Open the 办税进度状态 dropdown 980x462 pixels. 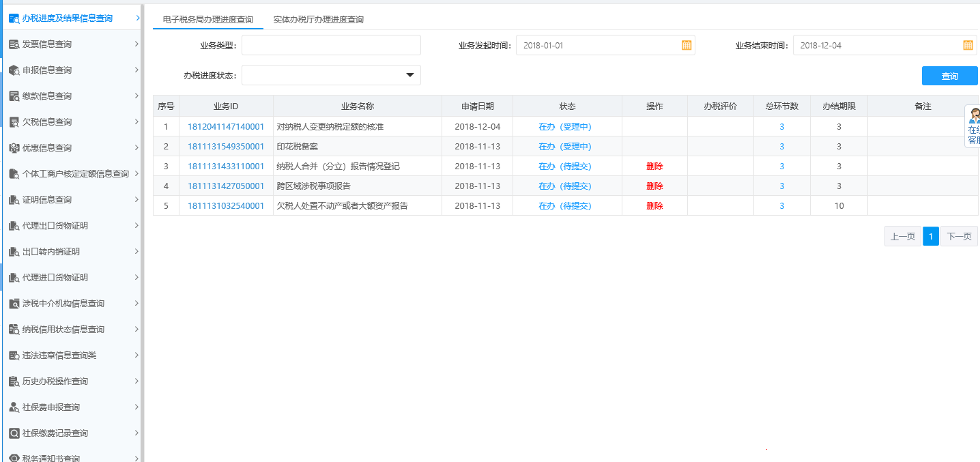(x=410, y=75)
